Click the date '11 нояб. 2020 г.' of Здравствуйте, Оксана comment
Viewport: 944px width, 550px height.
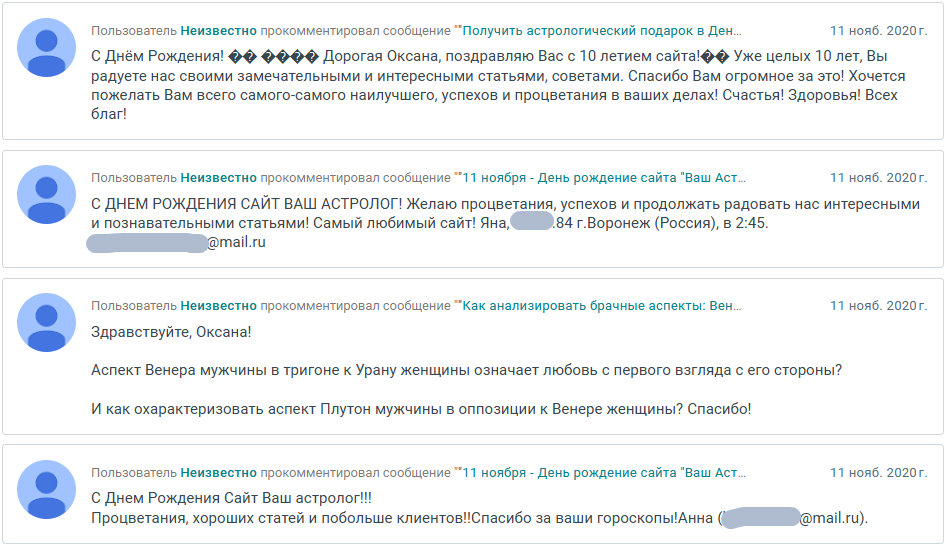tap(878, 306)
